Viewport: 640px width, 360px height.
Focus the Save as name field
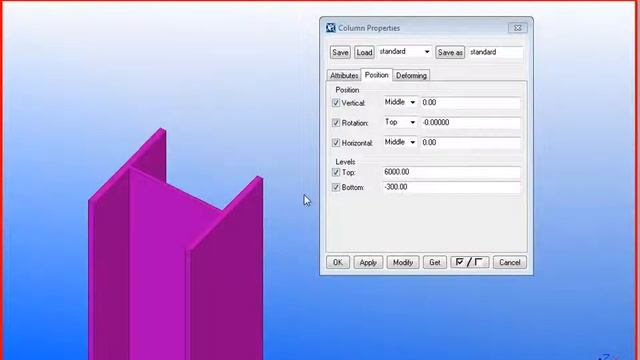click(495, 52)
